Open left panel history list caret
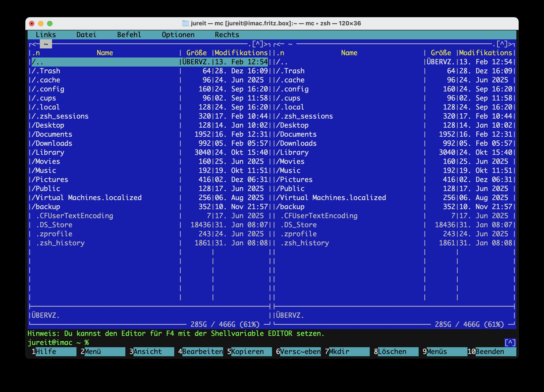The height and width of the screenshot is (392, 544). [x=258, y=44]
